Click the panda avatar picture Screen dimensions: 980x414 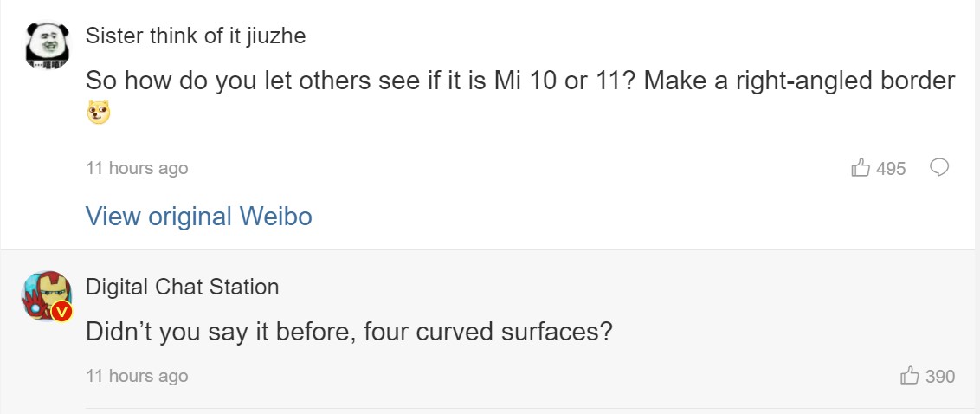(x=45, y=45)
